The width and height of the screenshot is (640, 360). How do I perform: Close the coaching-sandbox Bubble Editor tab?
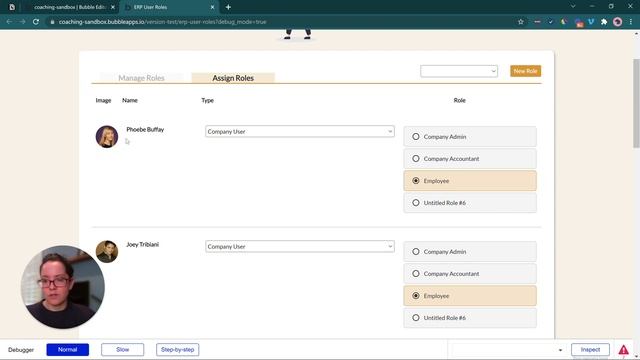(113, 7)
